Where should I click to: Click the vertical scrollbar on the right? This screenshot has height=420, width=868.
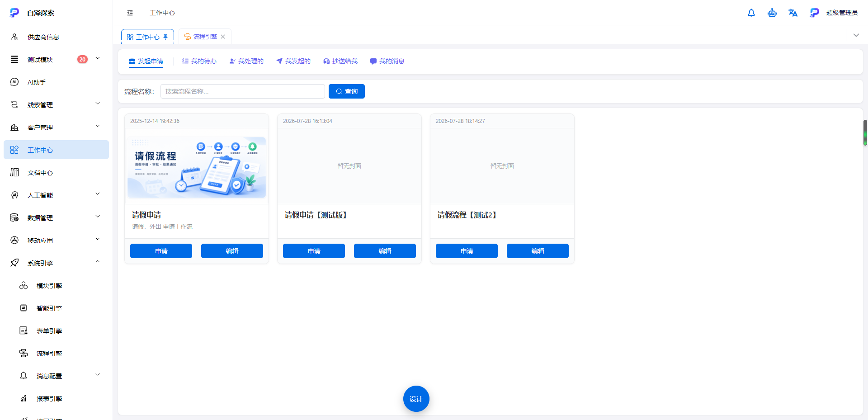click(865, 133)
